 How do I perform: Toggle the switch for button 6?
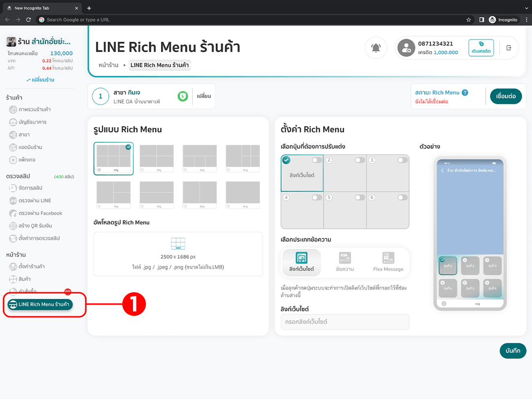tap(402, 198)
